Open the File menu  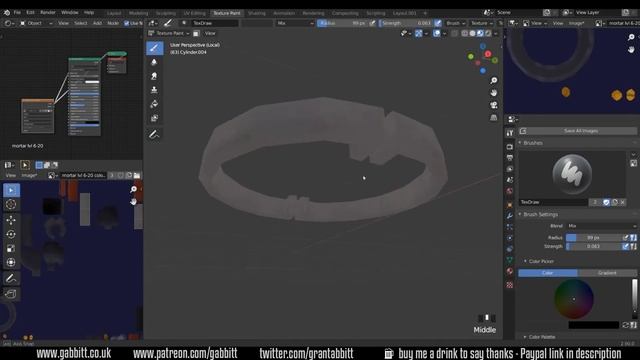pos(17,13)
